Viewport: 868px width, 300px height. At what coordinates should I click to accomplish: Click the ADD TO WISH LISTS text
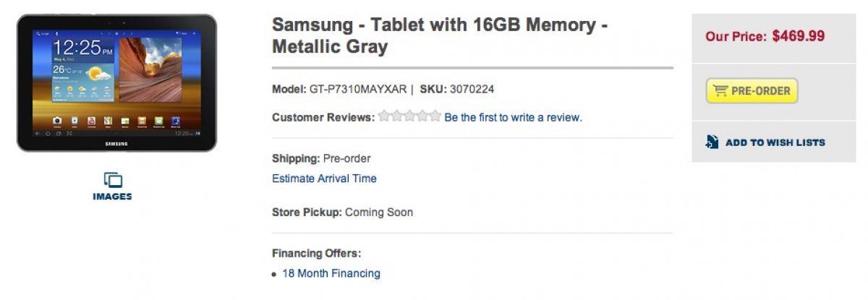(x=775, y=142)
